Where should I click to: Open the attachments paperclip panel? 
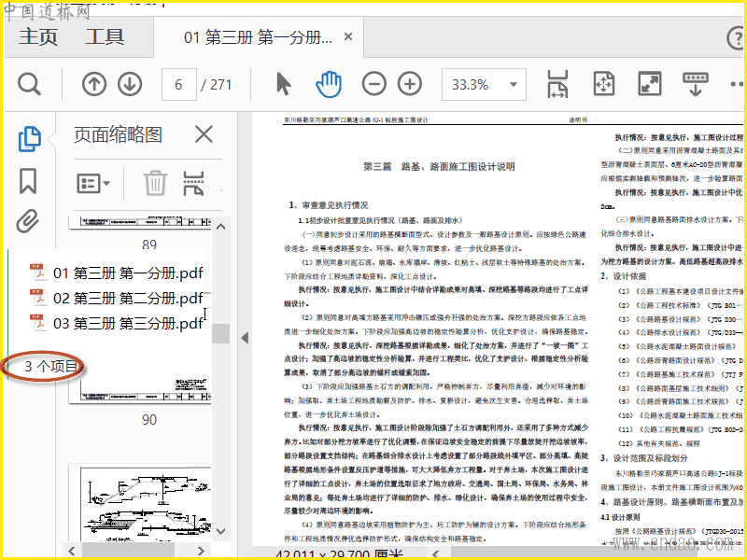[28, 221]
